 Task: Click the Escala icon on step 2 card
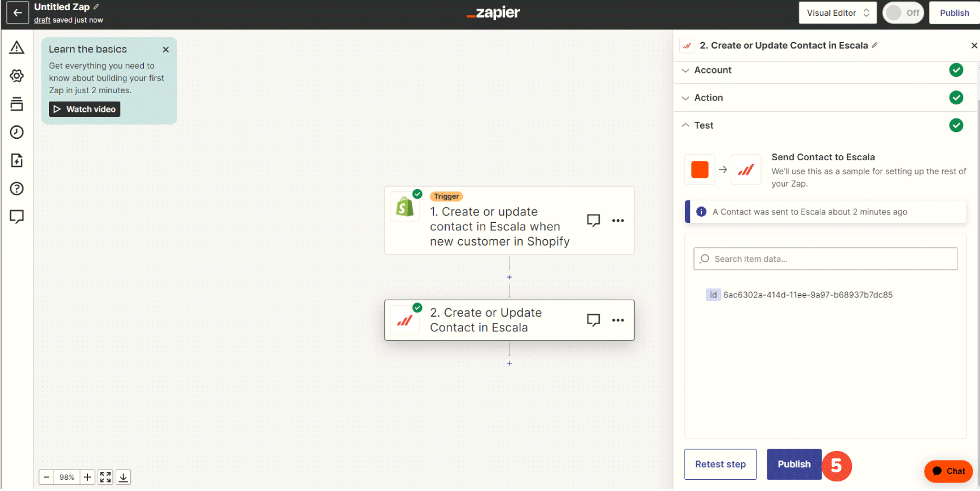(x=405, y=321)
